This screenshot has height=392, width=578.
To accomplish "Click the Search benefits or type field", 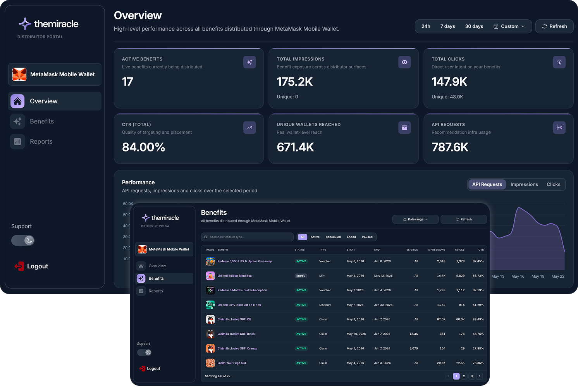I will click(x=247, y=237).
